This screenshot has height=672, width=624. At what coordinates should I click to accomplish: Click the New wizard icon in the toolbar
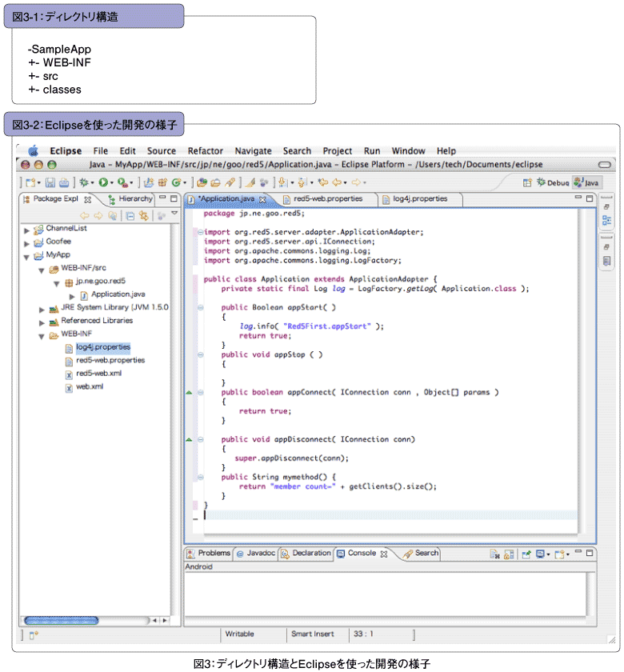point(30,182)
